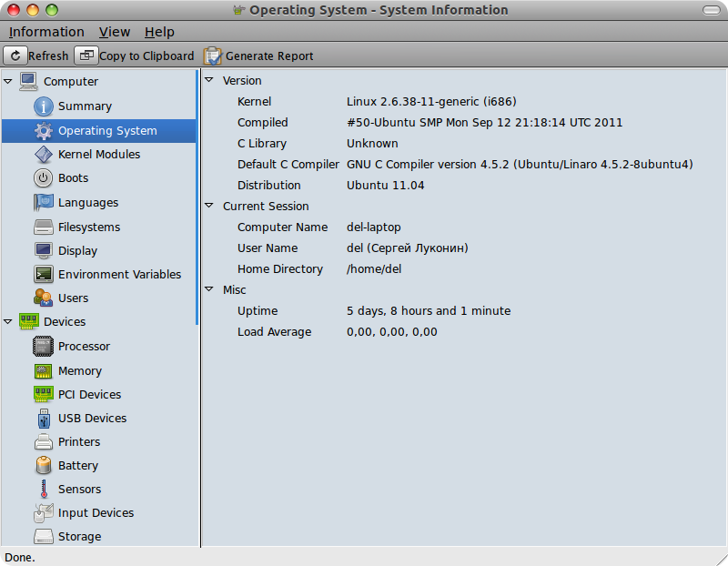The height and width of the screenshot is (566, 728).
Task: Open the View menu
Action: [115, 32]
